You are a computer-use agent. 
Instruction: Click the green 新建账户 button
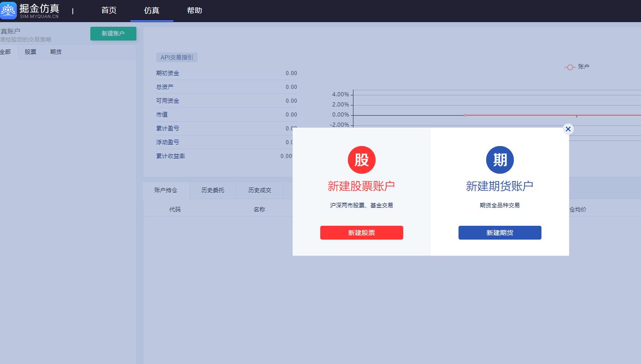(113, 33)
